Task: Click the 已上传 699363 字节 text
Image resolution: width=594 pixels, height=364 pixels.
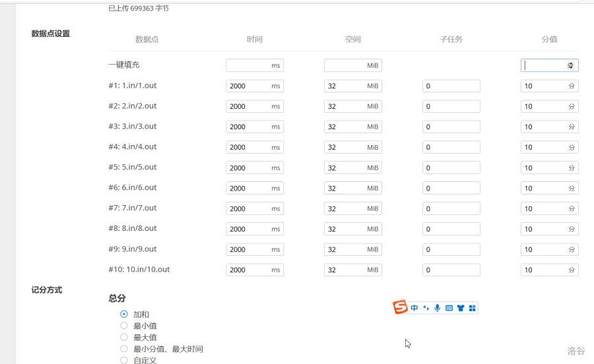Action: point(139,9)
